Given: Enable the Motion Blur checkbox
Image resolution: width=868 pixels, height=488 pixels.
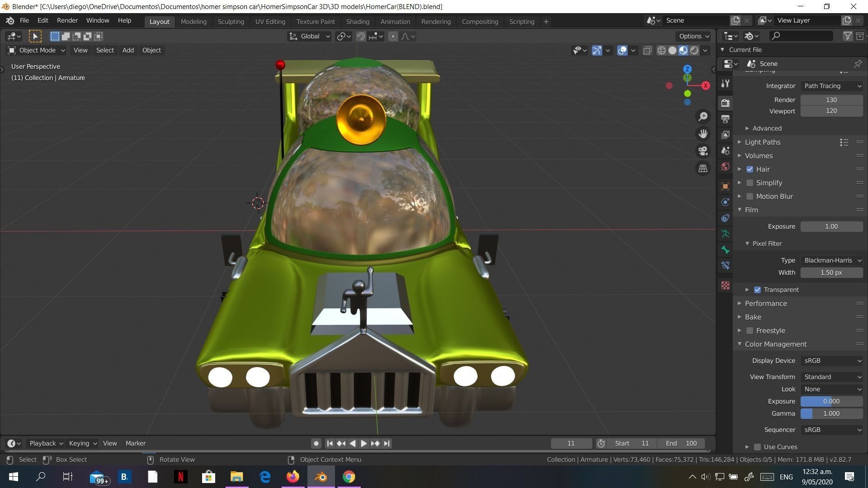Looking at the screenshot, I should point(750,197).
